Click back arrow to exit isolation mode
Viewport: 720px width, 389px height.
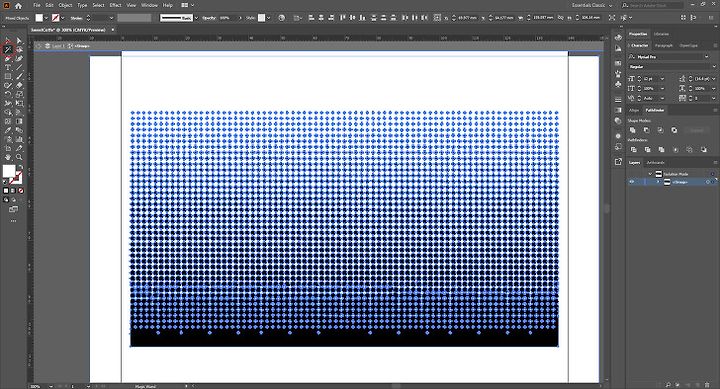(39, 46)
